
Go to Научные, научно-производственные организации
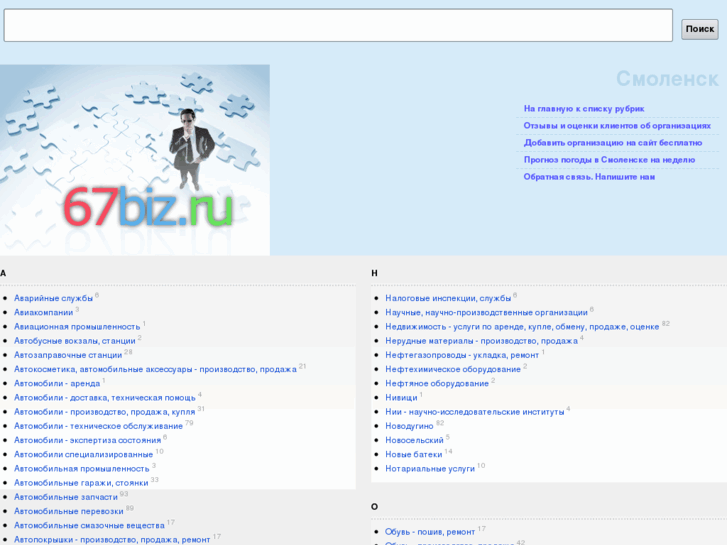[x=486, y=313]
